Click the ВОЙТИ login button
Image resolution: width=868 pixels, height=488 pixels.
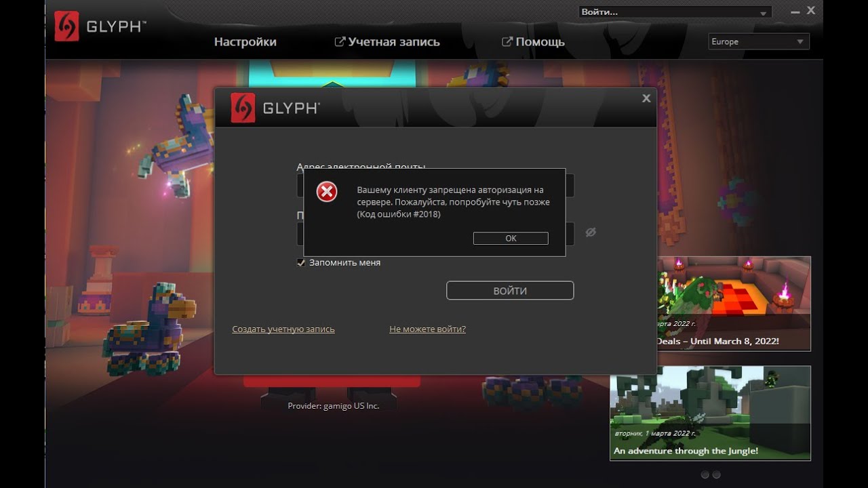510,291
